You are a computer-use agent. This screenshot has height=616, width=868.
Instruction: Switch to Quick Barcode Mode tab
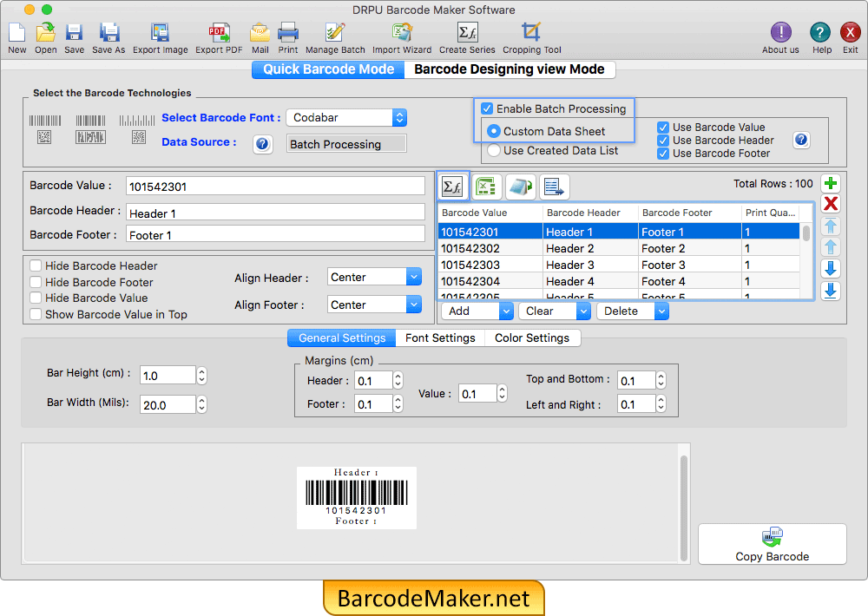coord(328,69)
